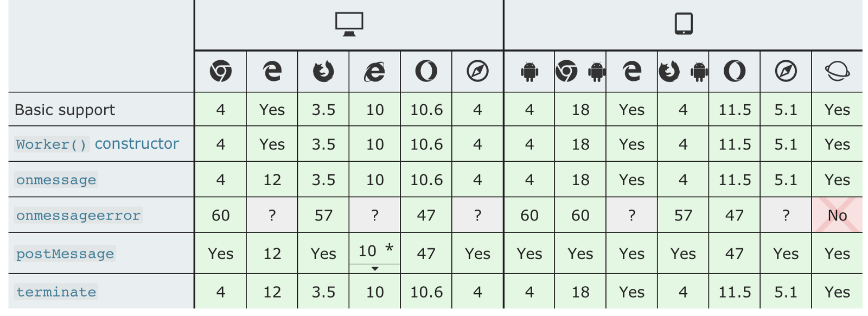This screenshot has height=316, width=868.
Task: Go to the terminate method link
Action: 56,292
